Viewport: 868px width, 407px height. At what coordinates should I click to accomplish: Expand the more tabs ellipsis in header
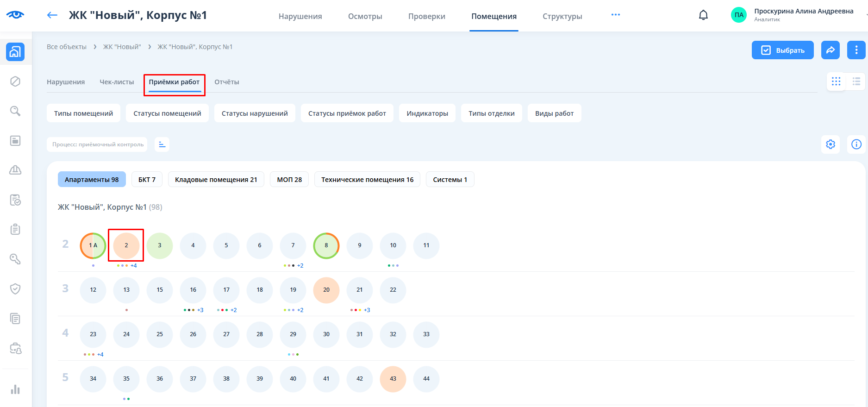(x=615, y=15)
